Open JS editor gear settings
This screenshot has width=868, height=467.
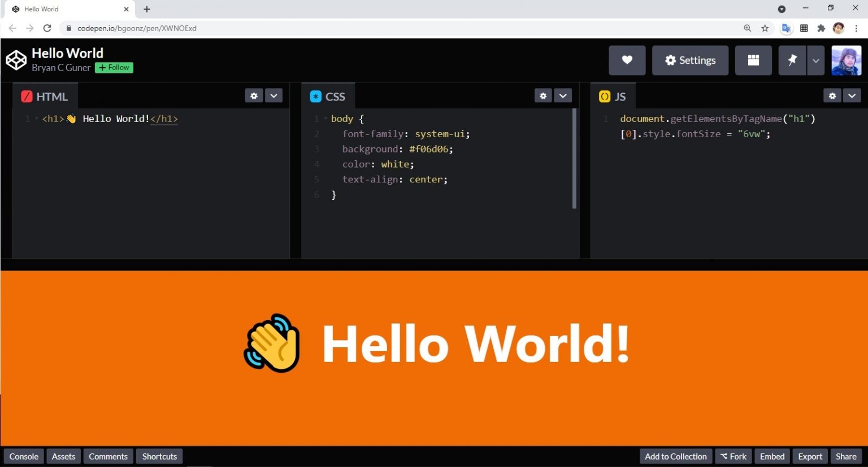pyautogui.click(x=832, y=96)
